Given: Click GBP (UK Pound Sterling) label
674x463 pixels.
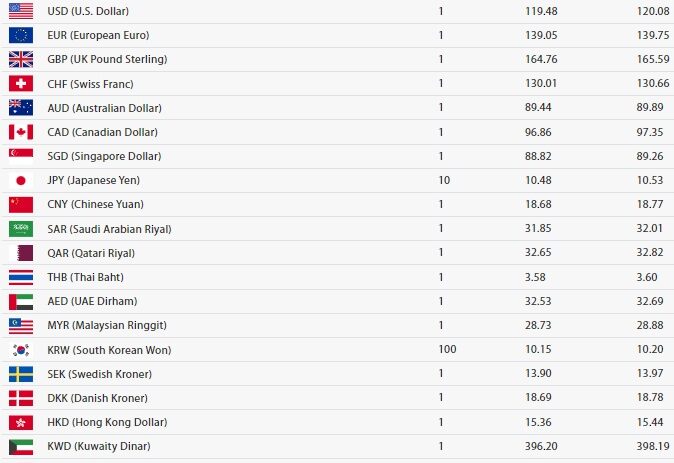Looking at the screenshot, I should tap(107, 59).
